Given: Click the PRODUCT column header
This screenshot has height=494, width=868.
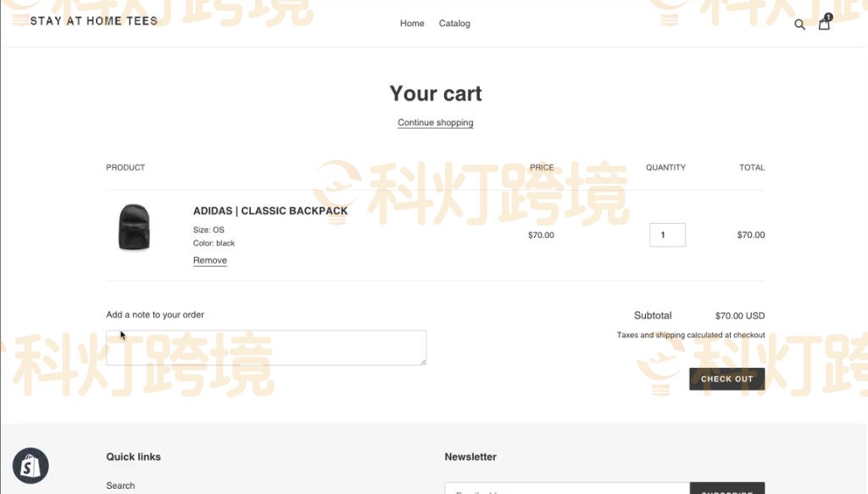Looking at the screenshot, I should 125,167.
